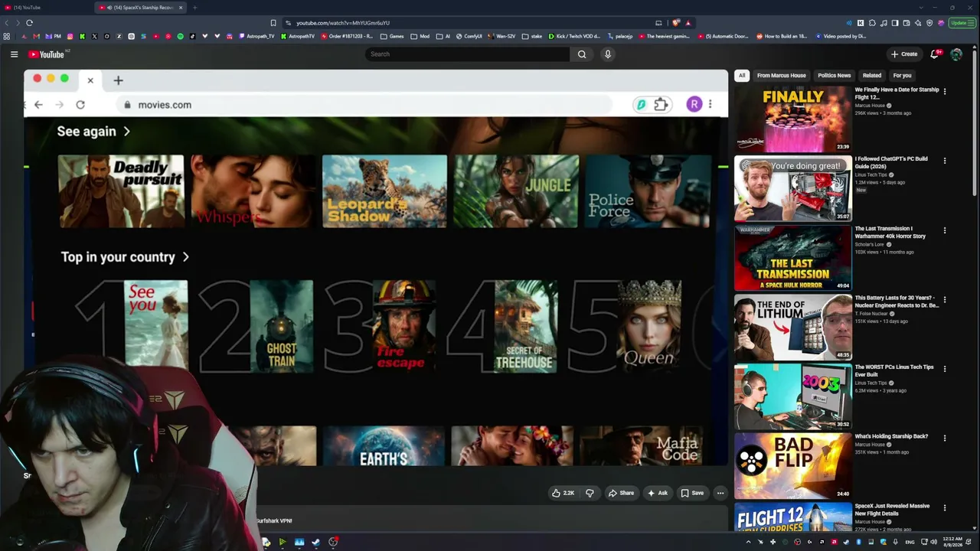
Task: Open the 'Games' bookmarks folder
Action: (x=392, y=36)
